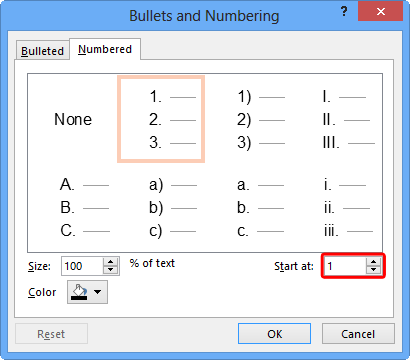Switch to the Bulleted tab

pyautogui.click(x=42, y=51)
